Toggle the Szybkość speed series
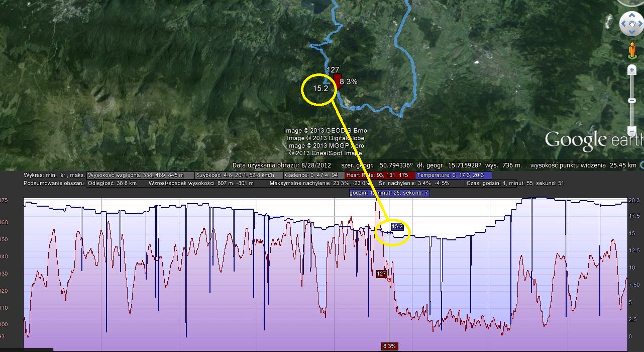This screenshot has width=644, height=352. 238,175
